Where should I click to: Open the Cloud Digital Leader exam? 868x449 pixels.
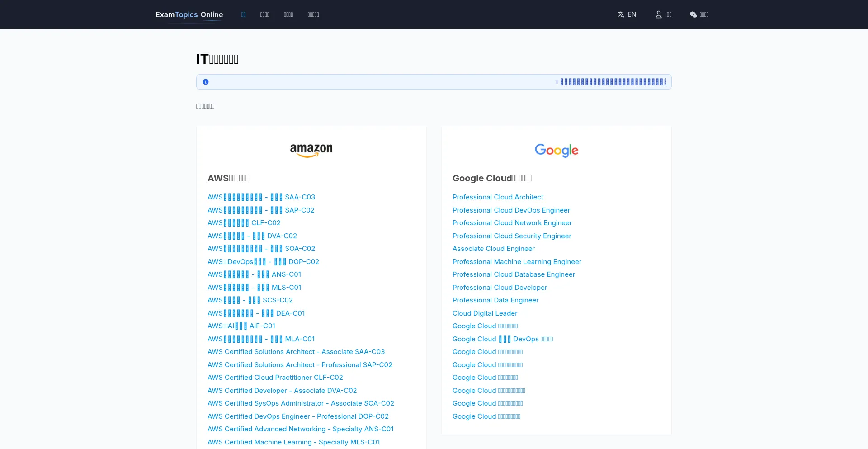pyautogui.click(x=485, y=313)
